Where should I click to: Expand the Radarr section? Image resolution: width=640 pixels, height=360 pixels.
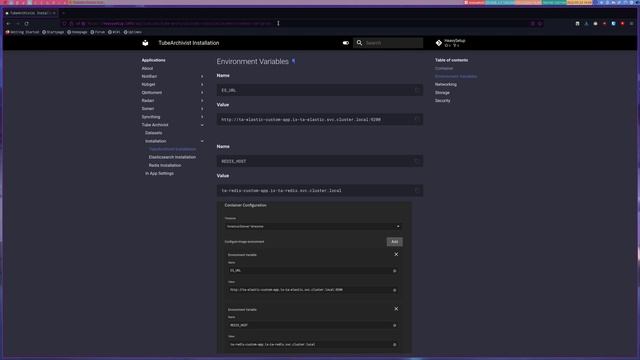pyautogui.click(x=202, y=100)
